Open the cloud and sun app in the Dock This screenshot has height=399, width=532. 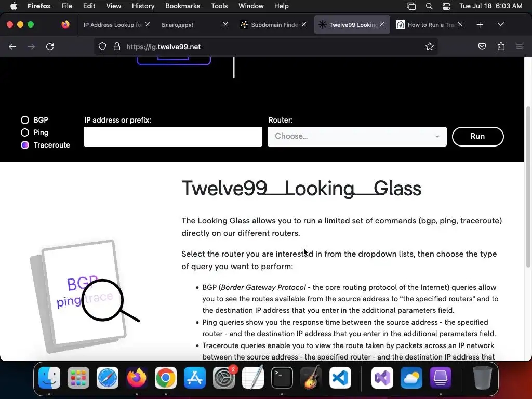pyautogui.click(x=411, y=377)
